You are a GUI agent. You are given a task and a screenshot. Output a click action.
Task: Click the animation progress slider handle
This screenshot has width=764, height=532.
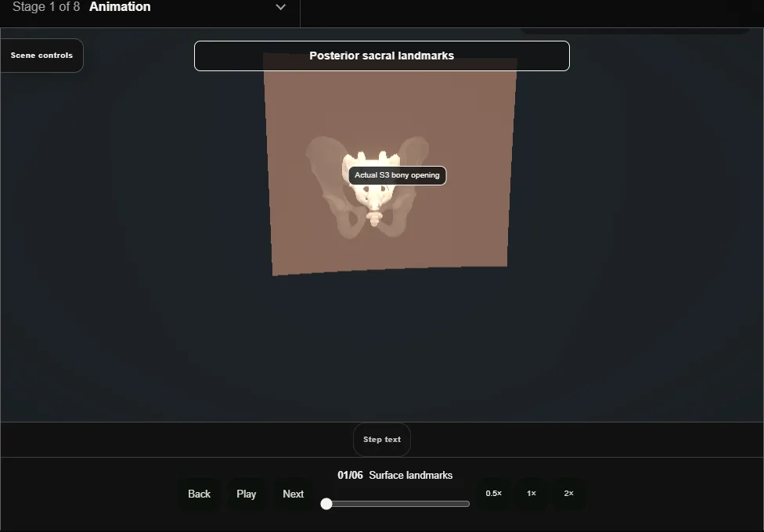click(326, 504)
